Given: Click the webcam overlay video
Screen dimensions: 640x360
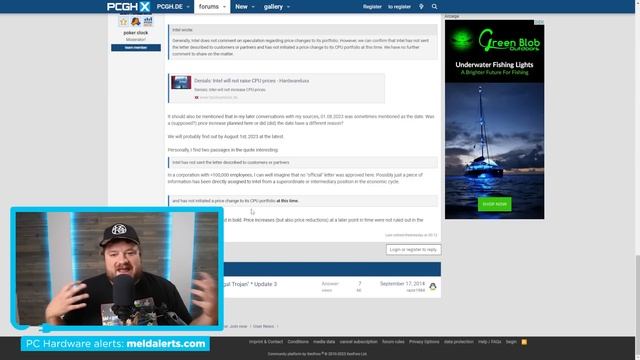Looking at the screenshot, I should 117,269.
